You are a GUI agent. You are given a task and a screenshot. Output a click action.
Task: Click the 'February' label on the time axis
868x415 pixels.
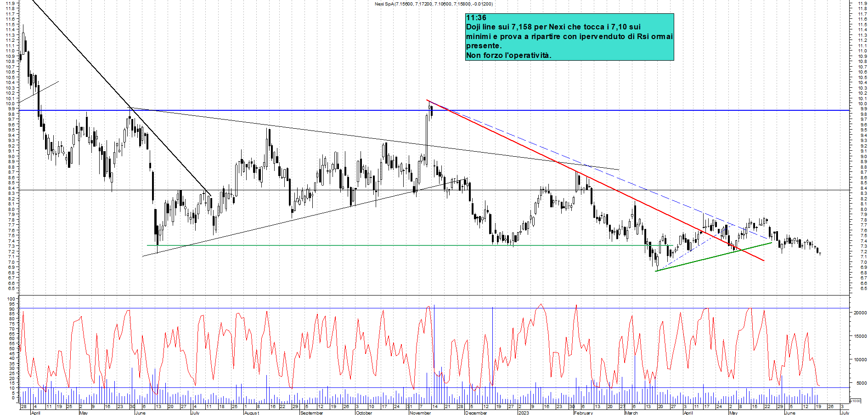[x=583, y=413]
